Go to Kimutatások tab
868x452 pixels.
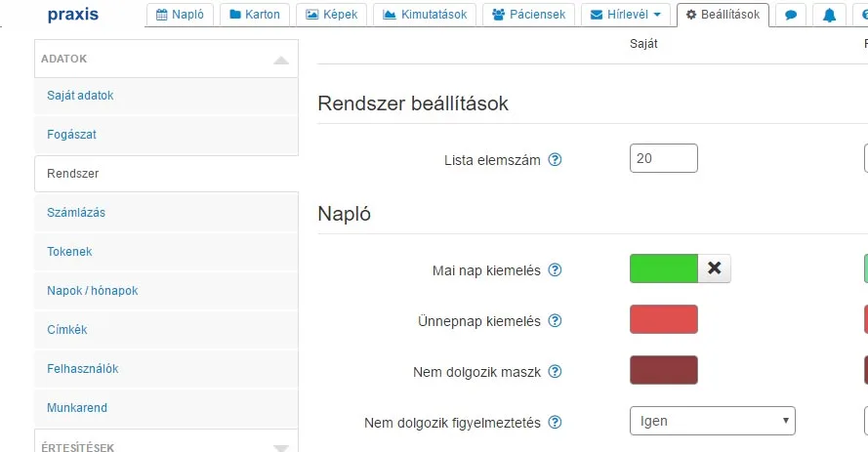[425, 15]
